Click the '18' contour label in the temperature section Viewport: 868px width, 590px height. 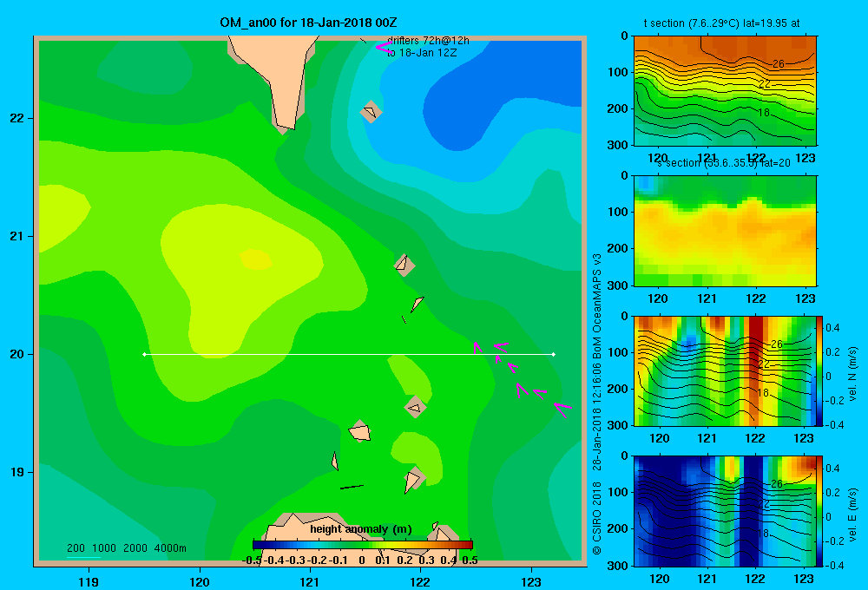tap(763, 113)
